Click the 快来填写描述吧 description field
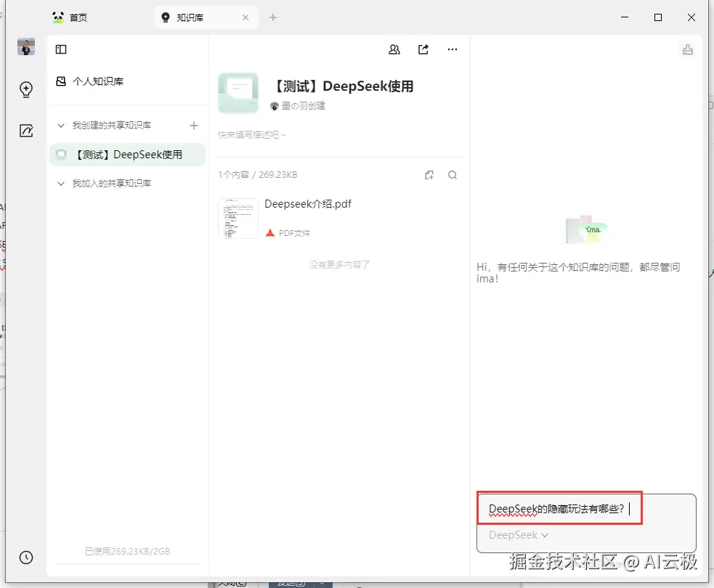 pyautogui.click(x=252, y=135)
